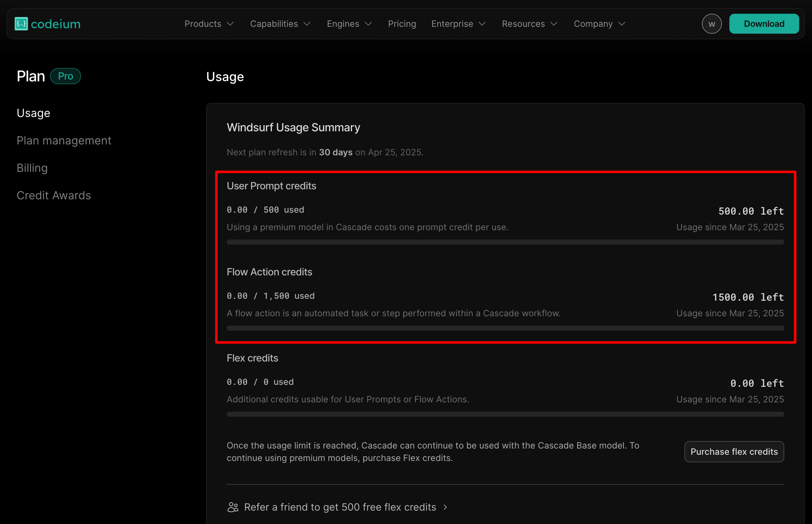Click the chevron after refer-a-friend text
Viewport: 812px width, 524px height.
click(445, 507)
